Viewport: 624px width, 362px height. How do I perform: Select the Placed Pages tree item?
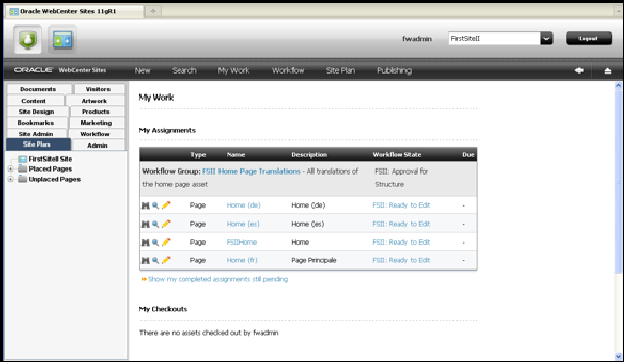tap(50, 169)
